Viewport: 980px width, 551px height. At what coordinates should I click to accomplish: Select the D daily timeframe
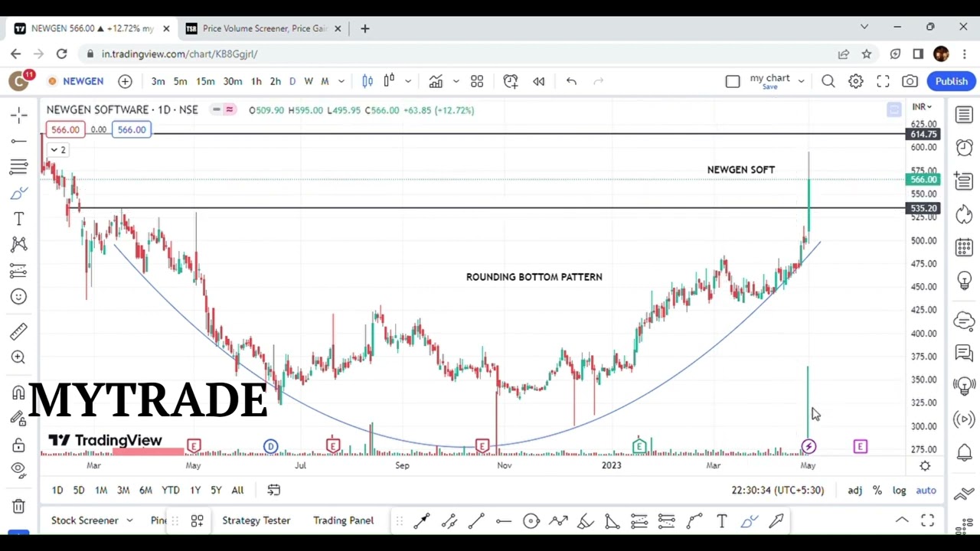tap(292, 81)
